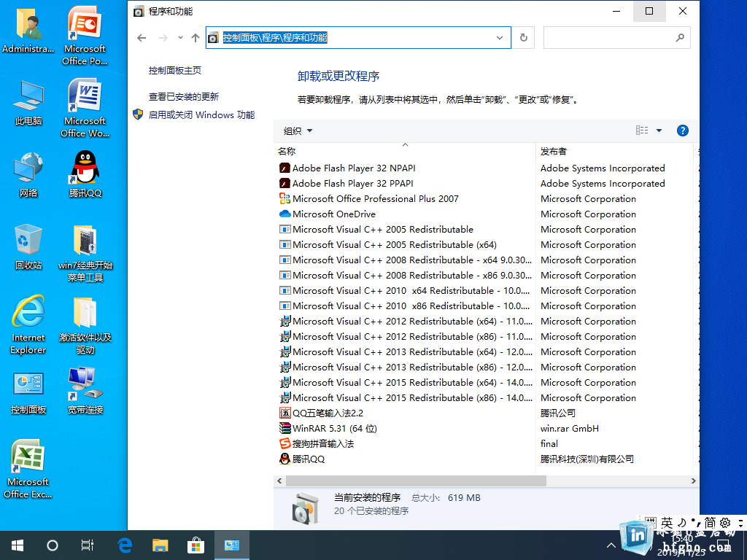Select Visual C++ 2008 Redistributable x86 entry
Viewport: 747px width, 560px height.
tap(412, 275)
